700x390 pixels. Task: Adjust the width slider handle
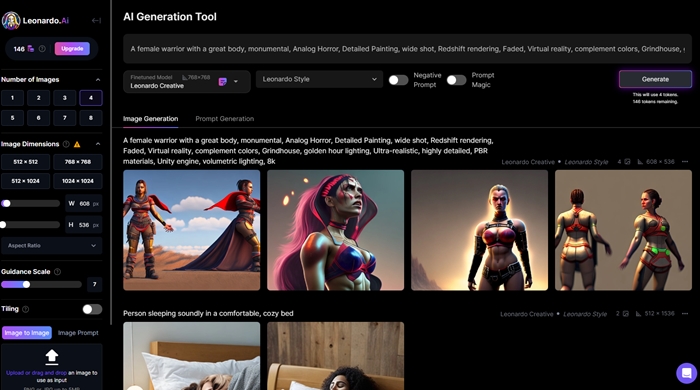pos(6,203)
